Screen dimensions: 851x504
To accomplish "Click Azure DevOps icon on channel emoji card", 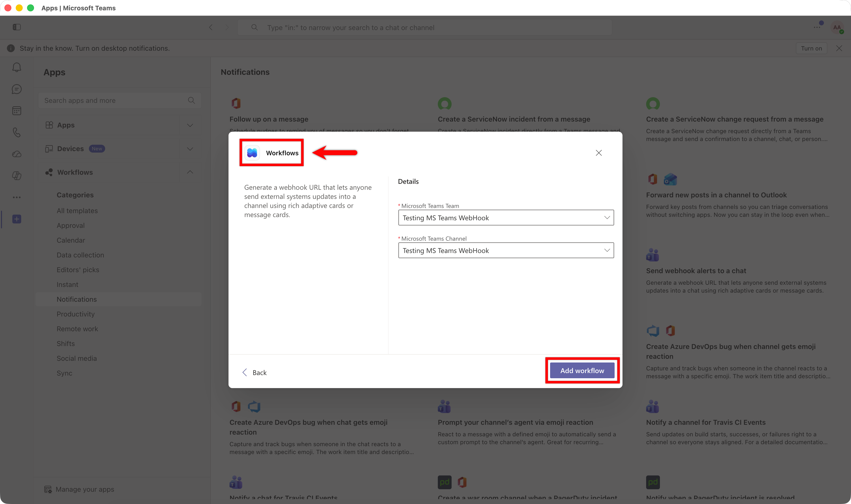I will pyautogui.click(x=653, y=331).
